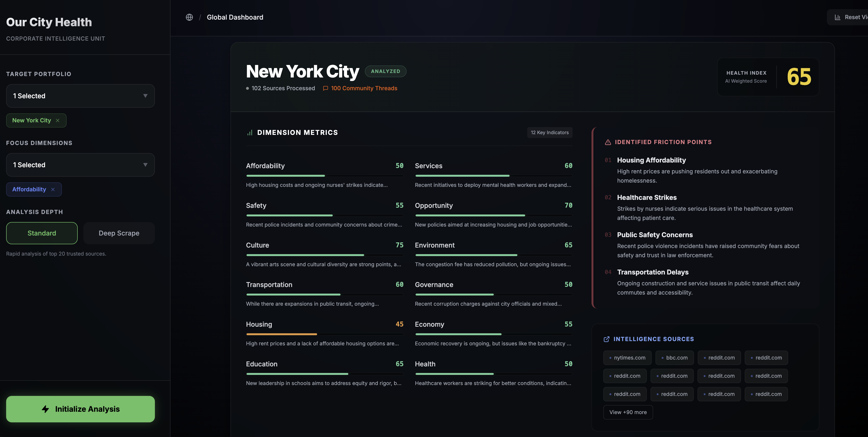Click View +90 more sources

pyautogui.click(x=628, y=412)
